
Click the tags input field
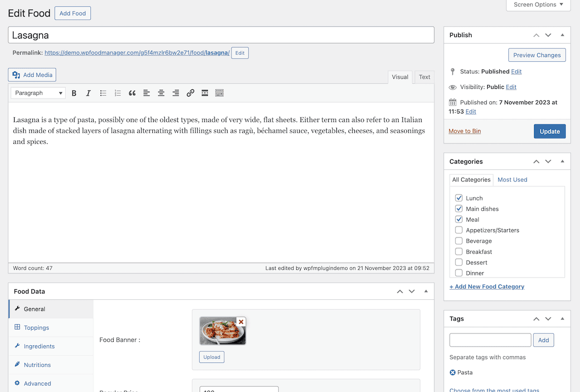pos(490,340)
